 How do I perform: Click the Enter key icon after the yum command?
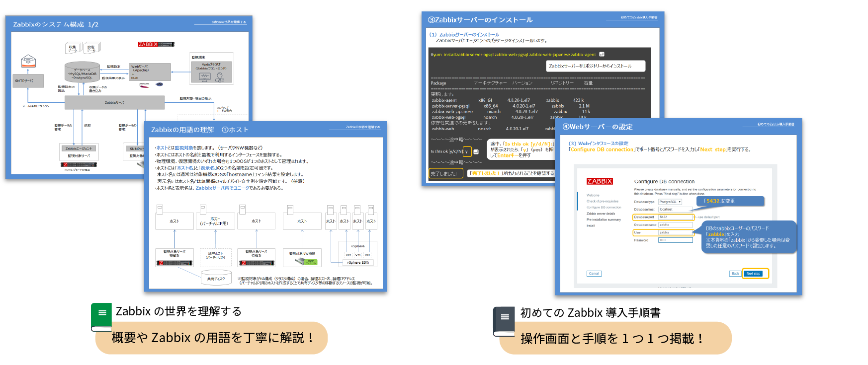point(602,54)
